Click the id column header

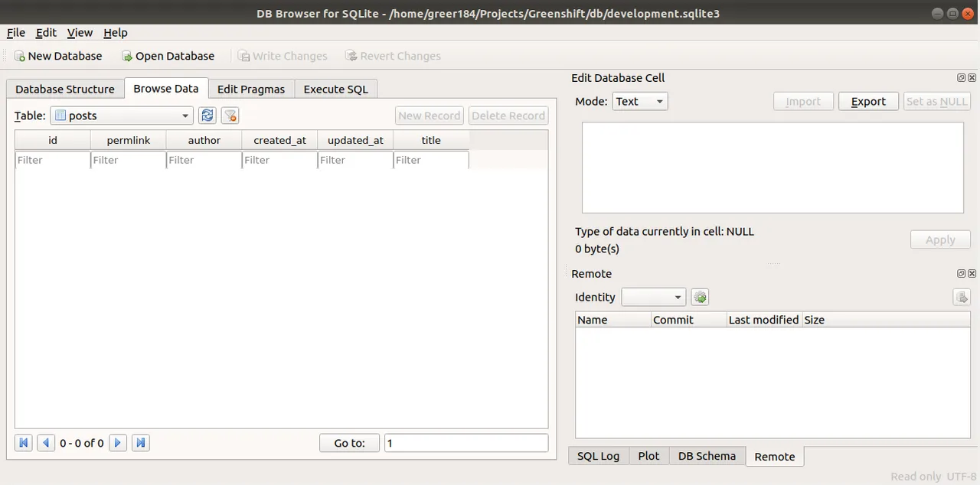(53, 140)
